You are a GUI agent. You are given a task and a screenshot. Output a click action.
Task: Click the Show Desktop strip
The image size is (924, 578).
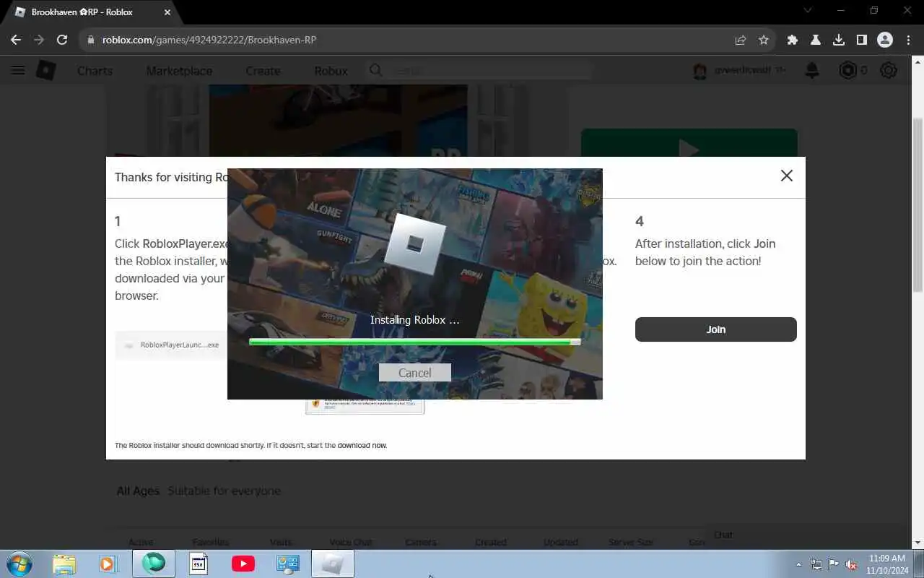[x=919, y=564]
